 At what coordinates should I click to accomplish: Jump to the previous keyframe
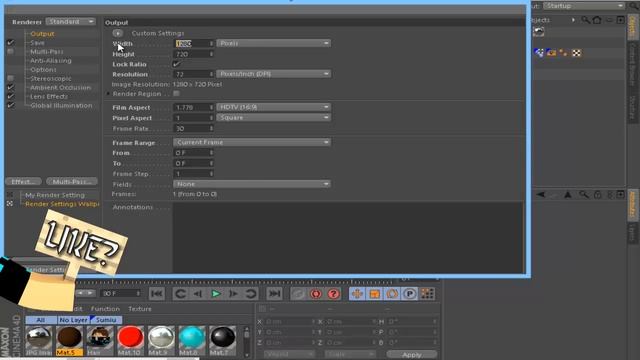tap(180, 293)
